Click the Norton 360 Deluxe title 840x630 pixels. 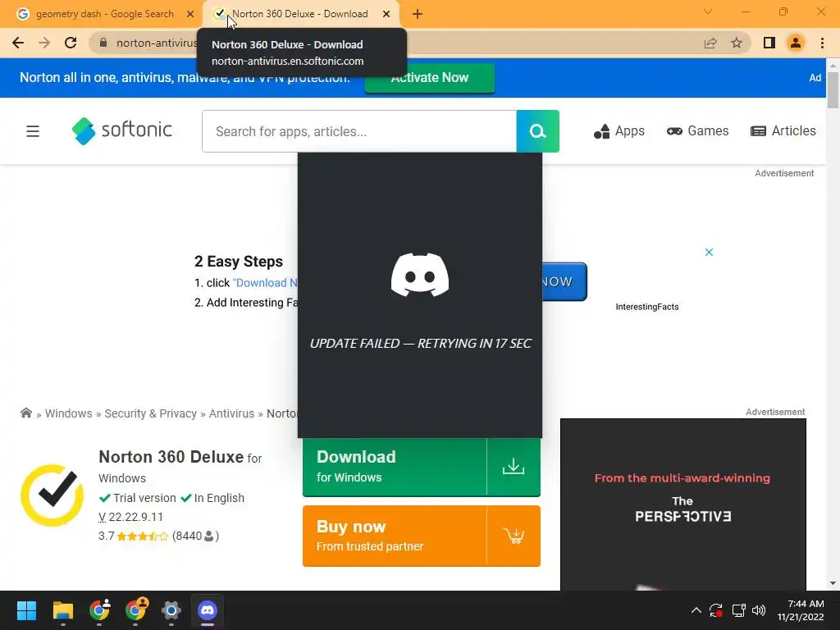click(x=171, y=457)
